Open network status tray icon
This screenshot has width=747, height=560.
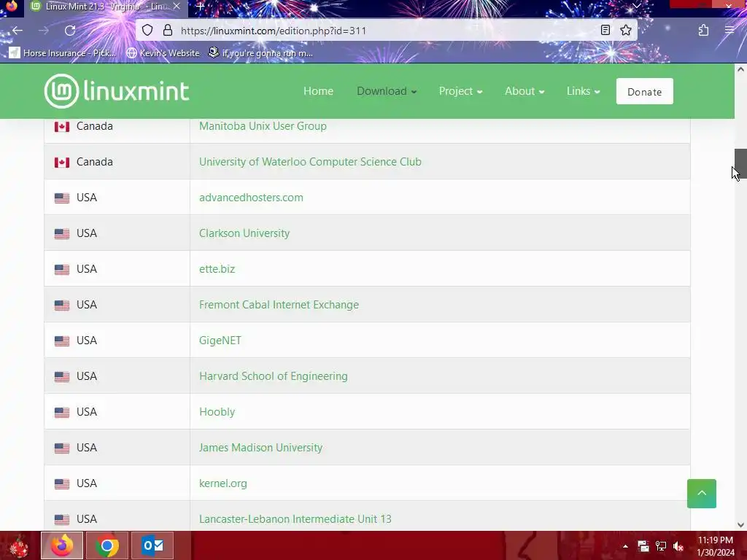point(661,546)
